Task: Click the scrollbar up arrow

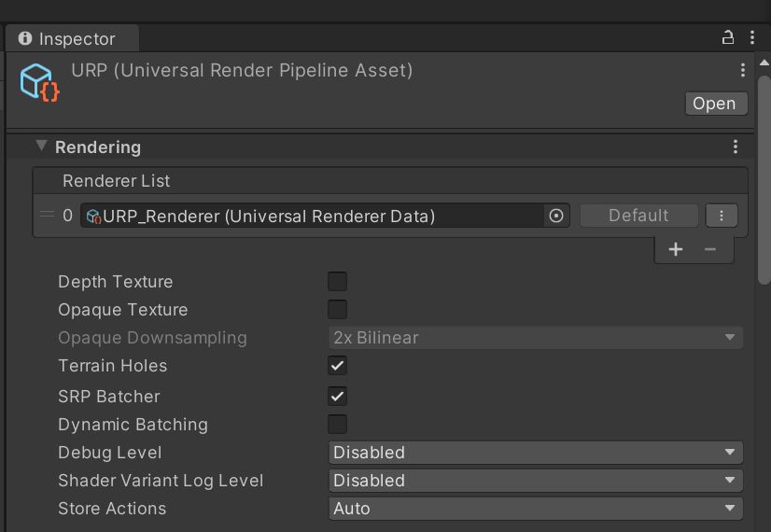Action: point(764,63)
